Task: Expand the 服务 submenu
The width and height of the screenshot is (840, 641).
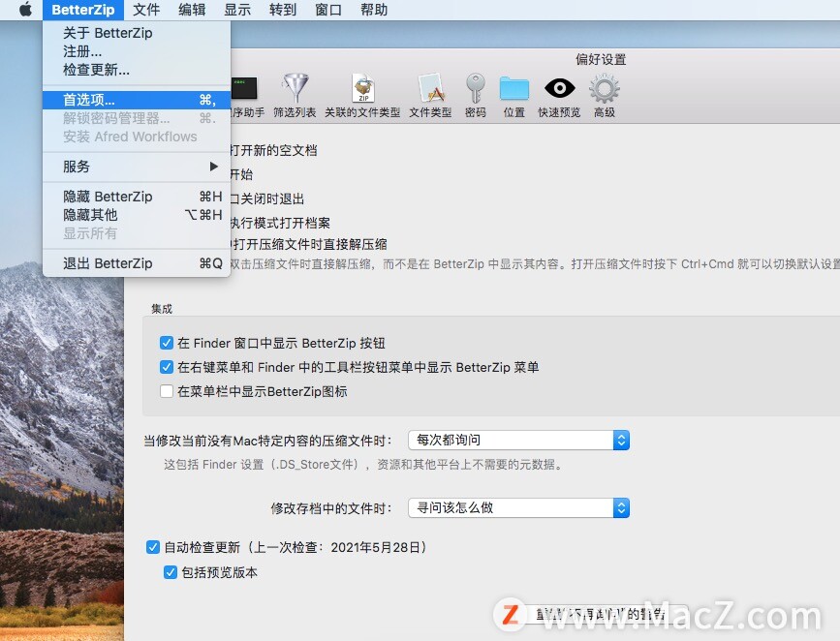Action: click(x=137, y=167)
